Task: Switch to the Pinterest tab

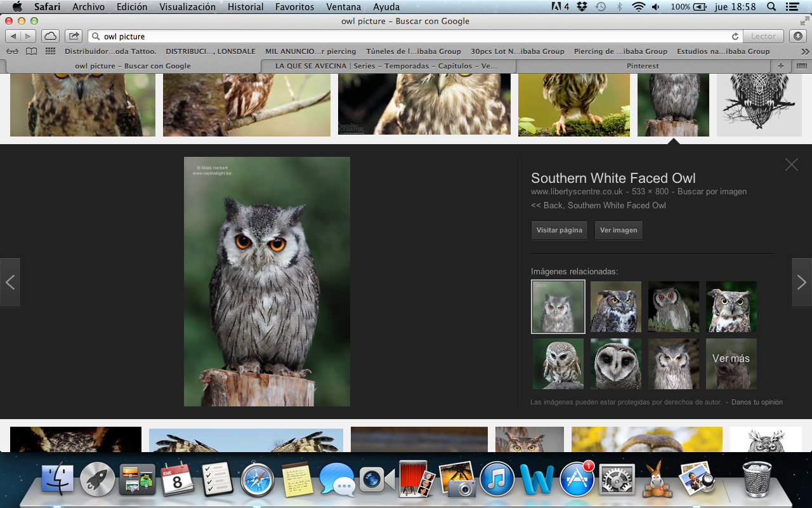Action: coord(643,66)
